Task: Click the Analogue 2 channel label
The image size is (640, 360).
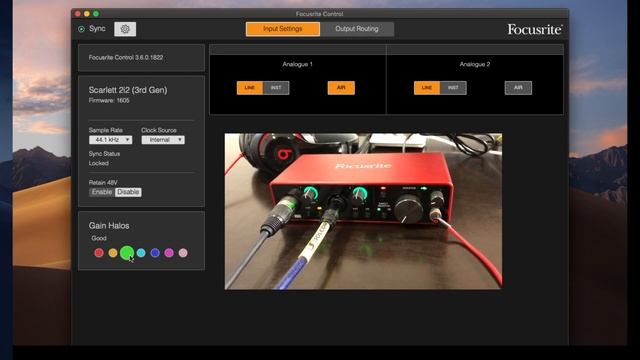Action: pos(475,64)
